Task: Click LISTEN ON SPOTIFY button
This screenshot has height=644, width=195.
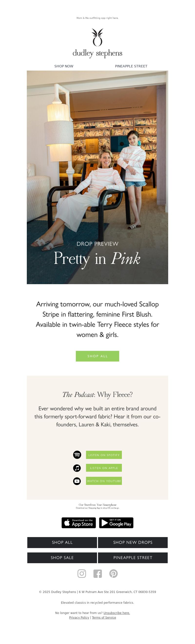Action: point(104,455)
